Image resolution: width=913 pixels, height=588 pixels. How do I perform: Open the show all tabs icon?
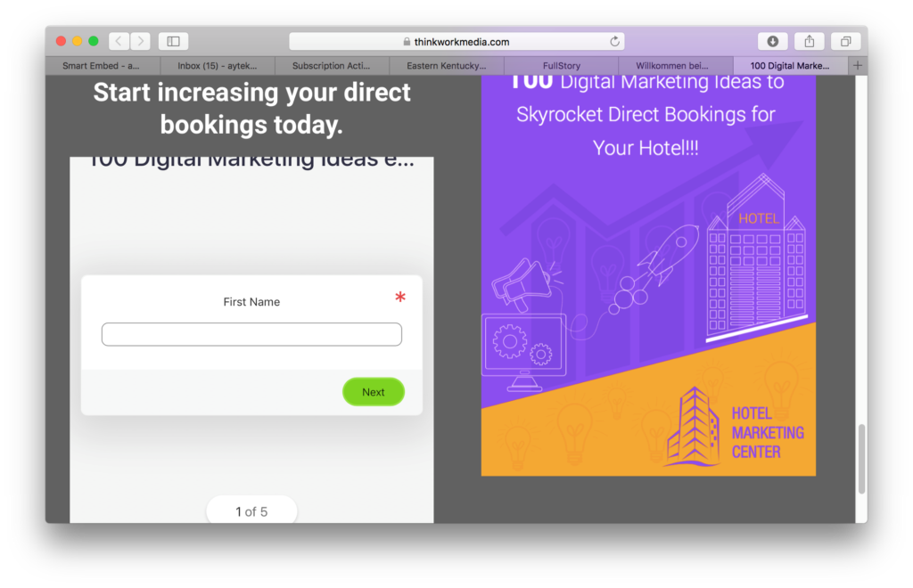point(845,41)
